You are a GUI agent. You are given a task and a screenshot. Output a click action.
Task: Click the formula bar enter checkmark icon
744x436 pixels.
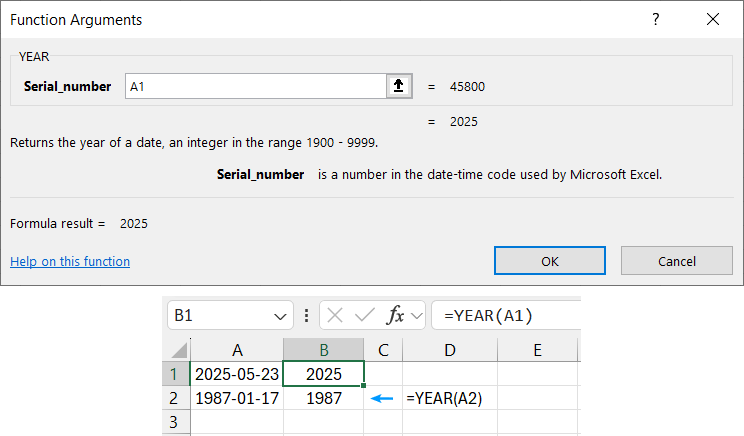click(364, 315)
